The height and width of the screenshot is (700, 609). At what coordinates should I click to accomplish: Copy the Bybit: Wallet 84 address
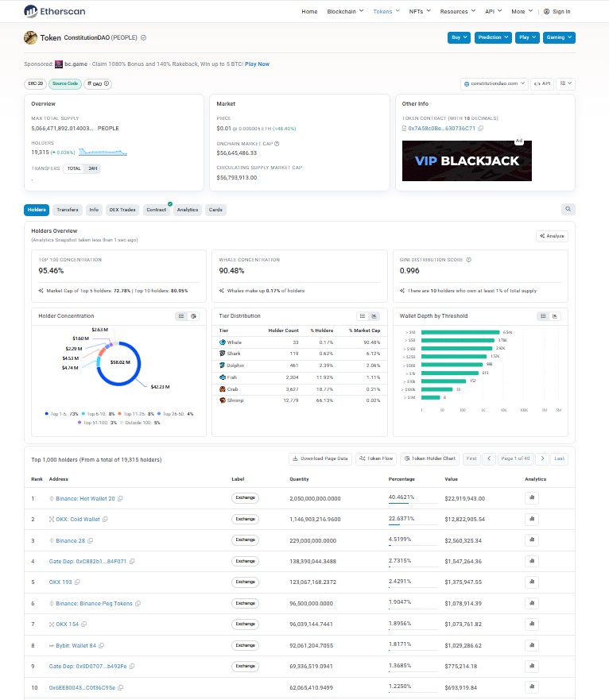(x=102, y=645)
